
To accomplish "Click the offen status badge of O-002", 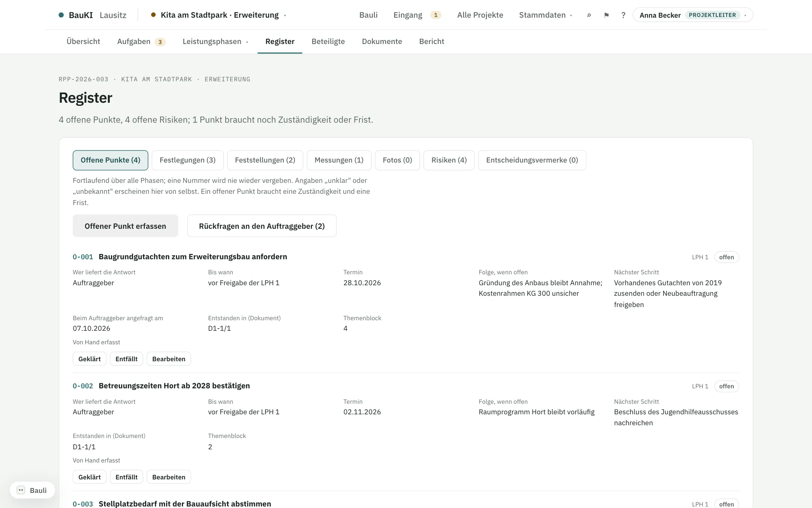I will [x=727, y=386].
